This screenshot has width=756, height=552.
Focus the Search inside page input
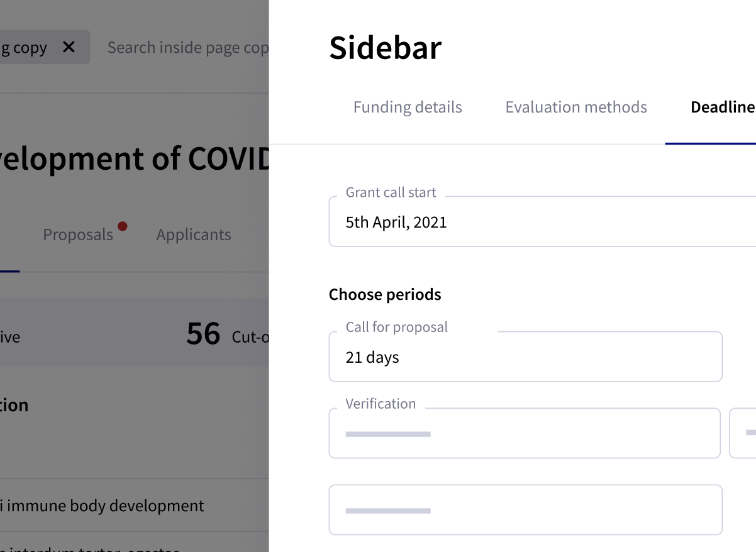(187, 48)
